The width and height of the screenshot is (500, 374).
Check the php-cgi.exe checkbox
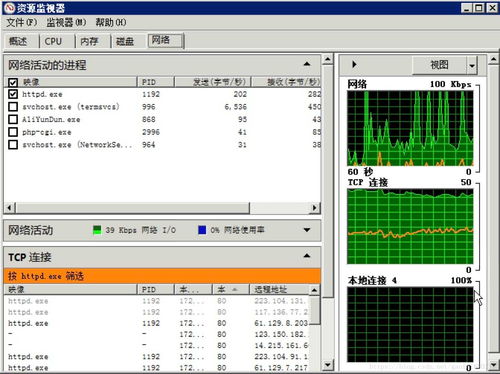13,132
